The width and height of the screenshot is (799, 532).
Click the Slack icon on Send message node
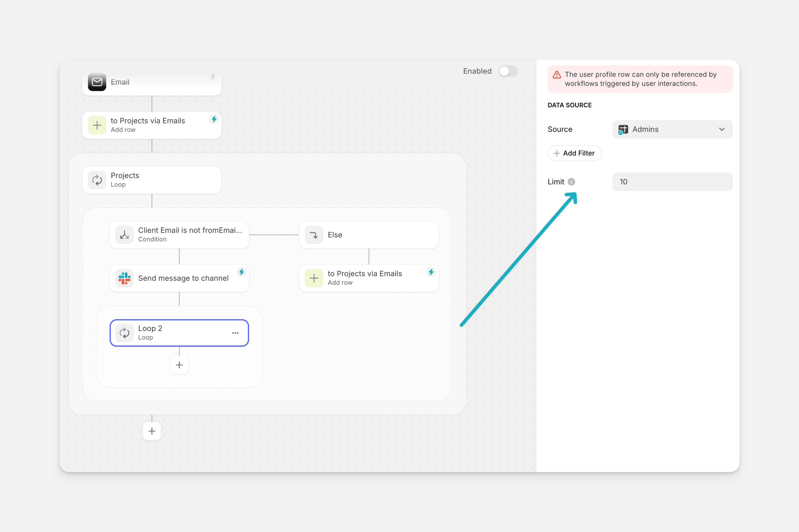click(x=124, y=278)
